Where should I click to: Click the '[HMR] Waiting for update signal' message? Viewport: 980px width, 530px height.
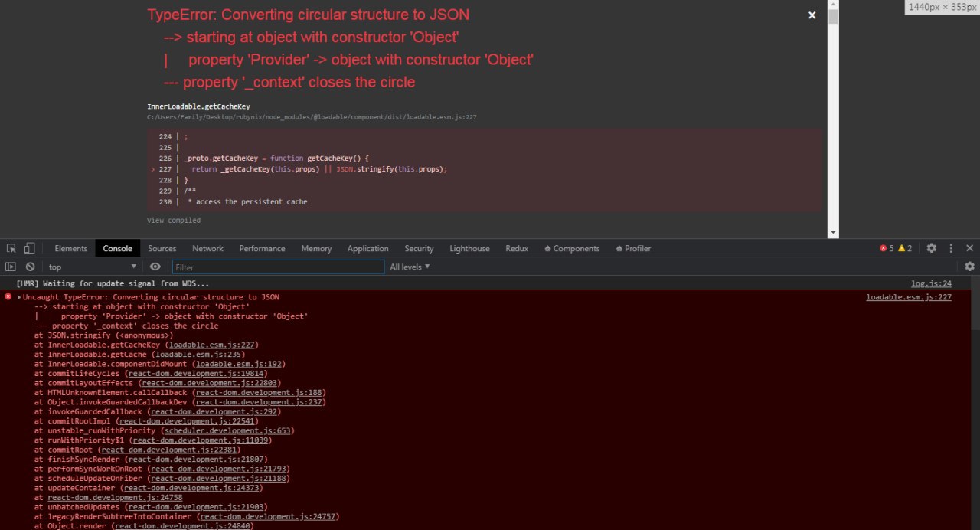click(113, 283)
